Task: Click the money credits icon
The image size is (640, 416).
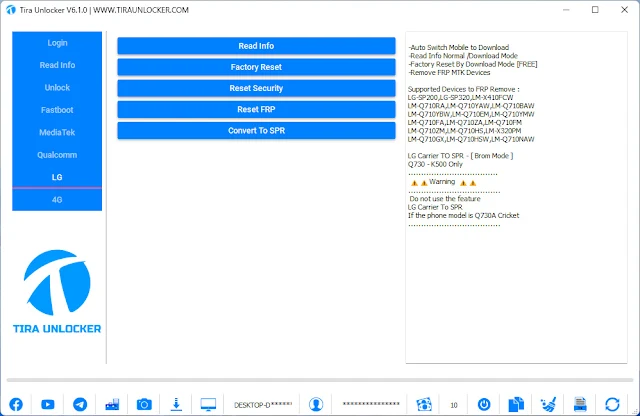Action: pos(424,405)
